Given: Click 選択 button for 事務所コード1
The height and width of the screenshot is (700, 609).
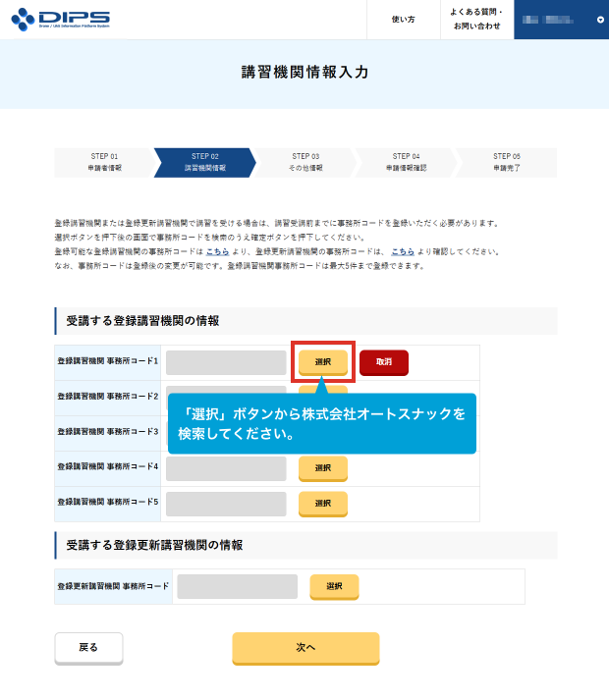Looking at the screenshot, I should [x=323, y=362].
